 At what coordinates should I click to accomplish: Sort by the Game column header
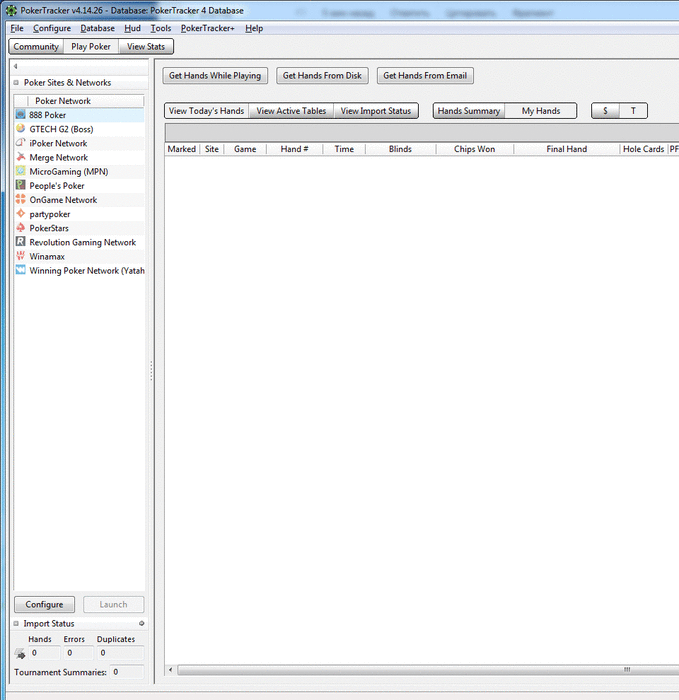[x=245, y=149]
